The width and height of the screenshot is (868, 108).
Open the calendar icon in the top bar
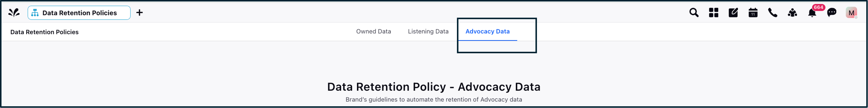[x=753, y=13]
